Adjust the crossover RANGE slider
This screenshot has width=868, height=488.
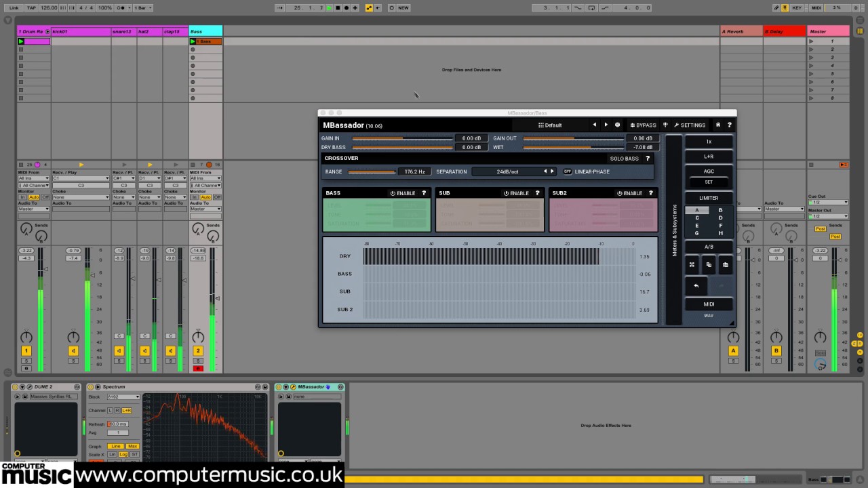point(372,171)
